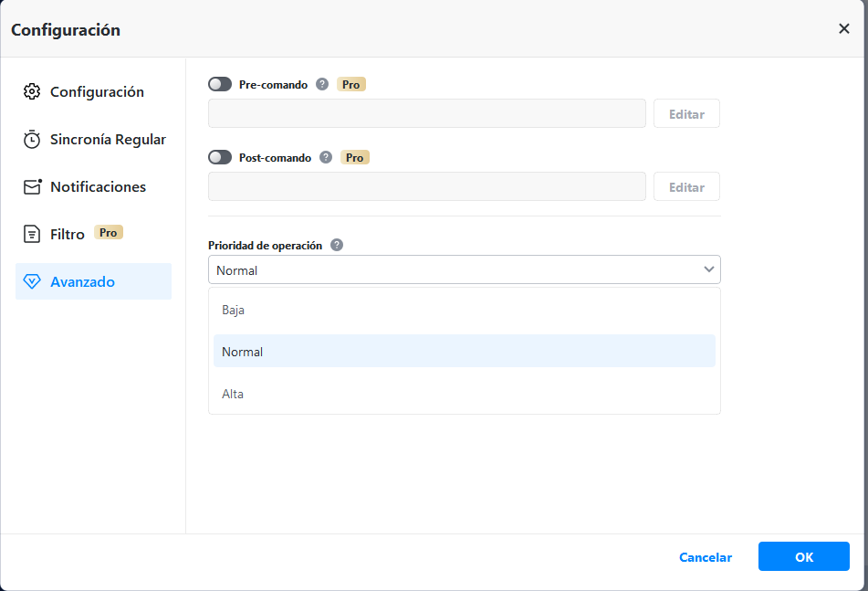
Task: Enable the Pre-comando toggle switch
Action: click(220, 84)
